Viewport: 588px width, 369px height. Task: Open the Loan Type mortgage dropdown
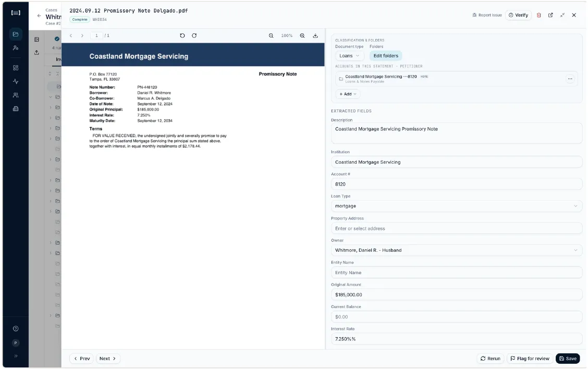tap(456, 206)
